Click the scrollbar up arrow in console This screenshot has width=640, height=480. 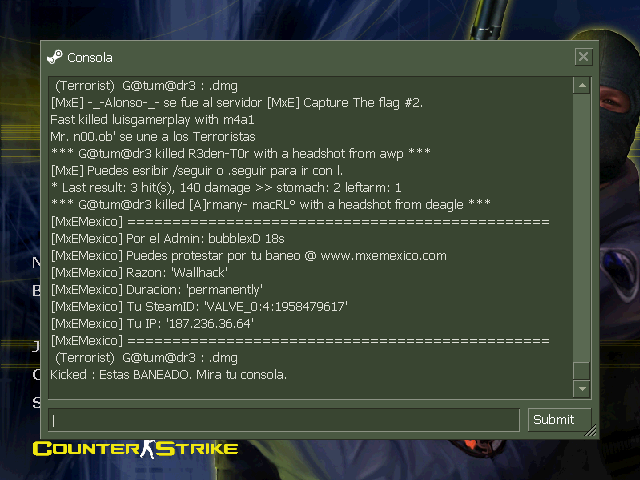pyautogui.click(x=582, y=85)
